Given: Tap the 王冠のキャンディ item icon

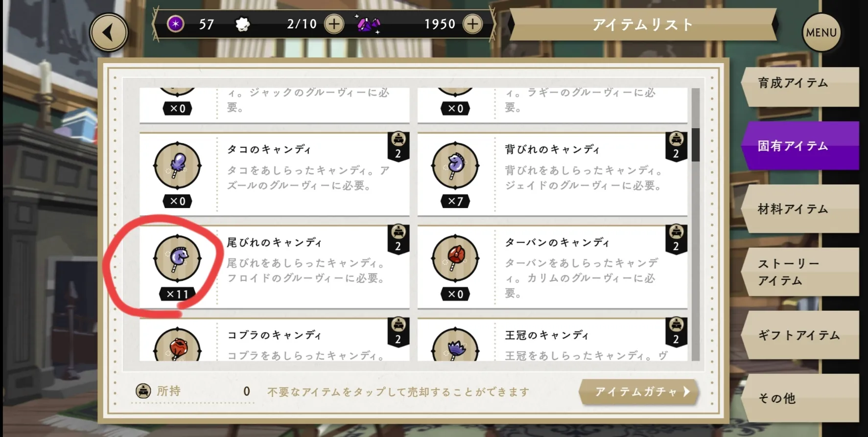Looking at the screenshot, I should (455, 345).
